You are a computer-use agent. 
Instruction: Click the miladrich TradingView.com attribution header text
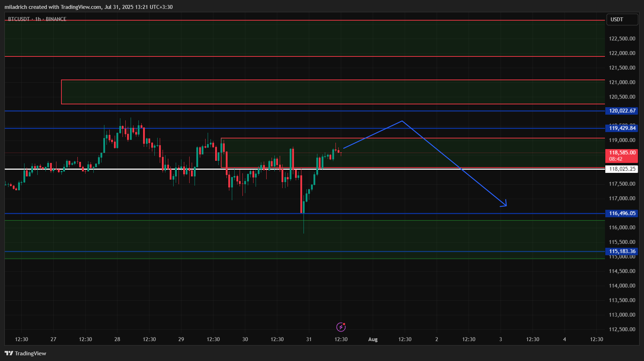tap(89, 7)
